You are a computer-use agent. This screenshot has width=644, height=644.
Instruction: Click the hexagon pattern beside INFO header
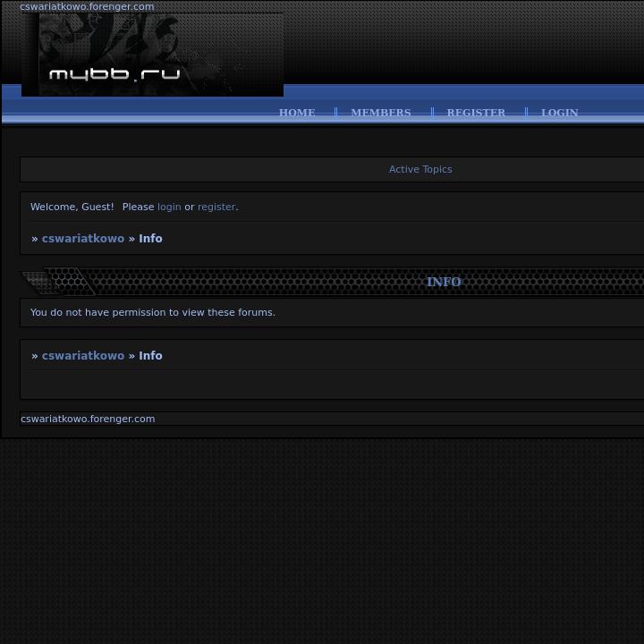pyautogui.click(x=67, y=282)
